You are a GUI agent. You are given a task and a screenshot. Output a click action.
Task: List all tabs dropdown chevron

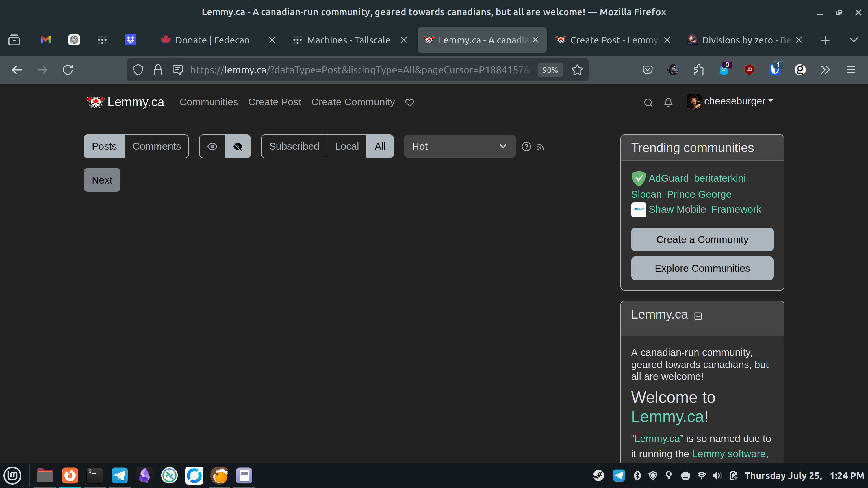(854, 40)
